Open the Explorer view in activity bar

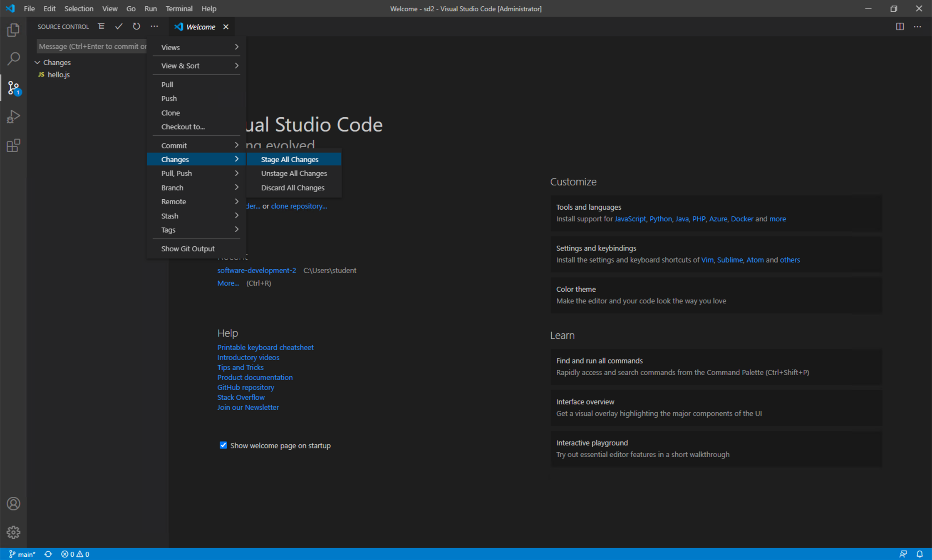(13, 30)
